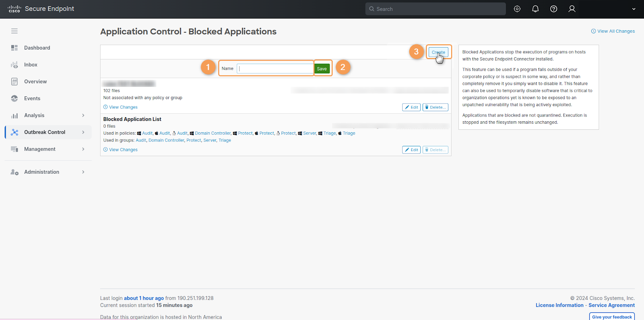The image size is (644, 320).
Task: Click the hamburger menu icon in sidebar
Action: click(14, 31)
